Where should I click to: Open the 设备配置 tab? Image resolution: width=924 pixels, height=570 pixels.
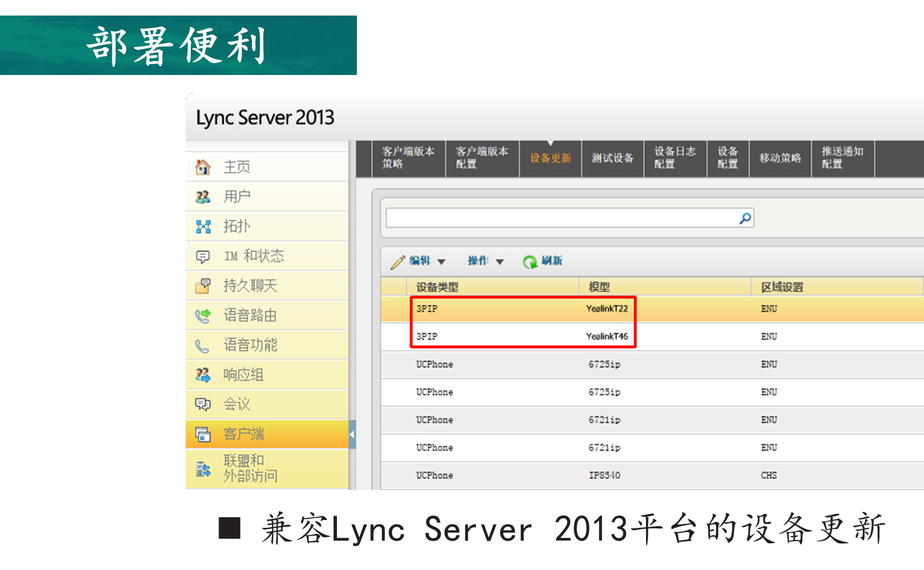point(728,158)
